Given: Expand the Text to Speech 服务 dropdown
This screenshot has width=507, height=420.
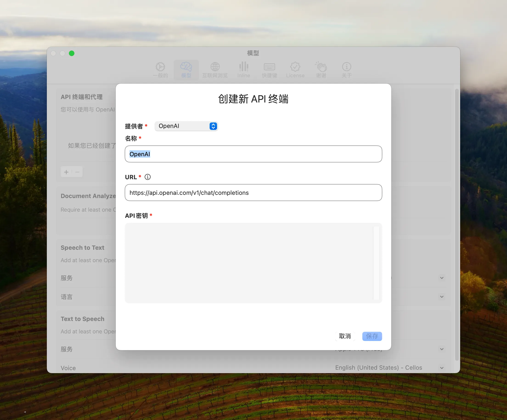Looking at the screenshot, I should [442, 349].
